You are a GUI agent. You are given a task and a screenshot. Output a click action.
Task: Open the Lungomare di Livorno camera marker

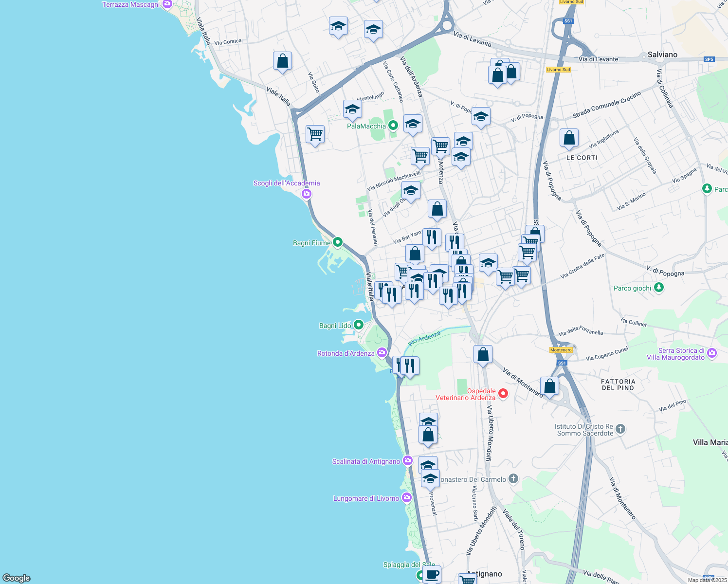click(x=407, y=498)
